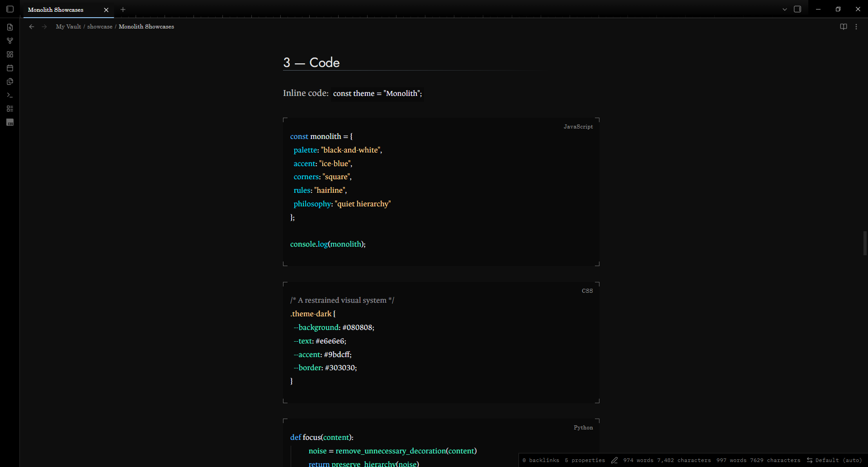This screenshot has width=868, height=467.
Task: Click the Python language label
Action: tap(583, 428)
